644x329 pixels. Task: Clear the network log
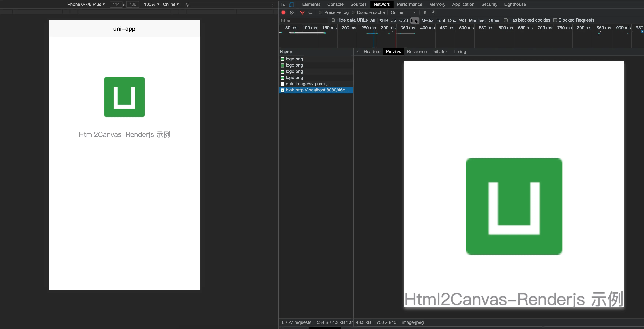pos(291,12)
